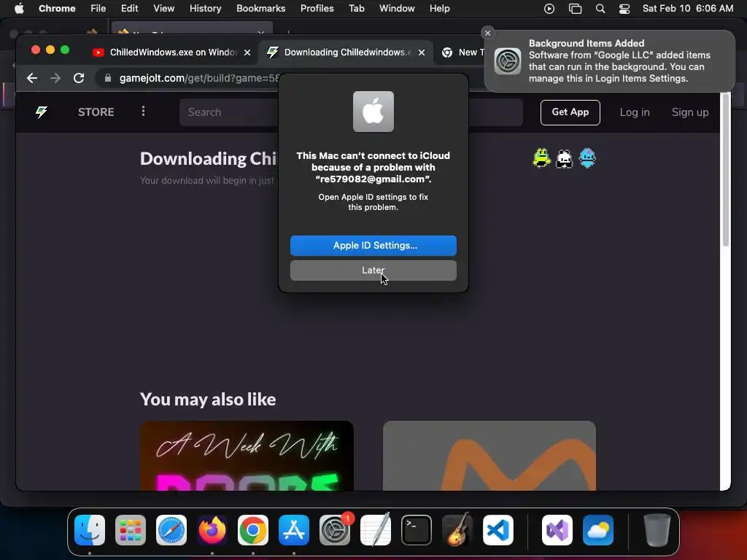The image size is (747, 560).
Task: Open the STORE link
Action: coord(96,112)
